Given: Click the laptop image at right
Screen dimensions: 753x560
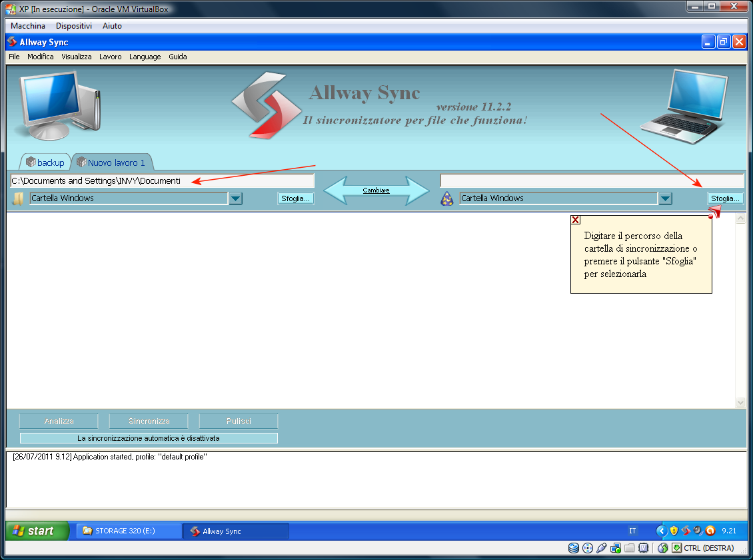Looking at the screenshot, I should pyautogui.click(x=684, y=107).
